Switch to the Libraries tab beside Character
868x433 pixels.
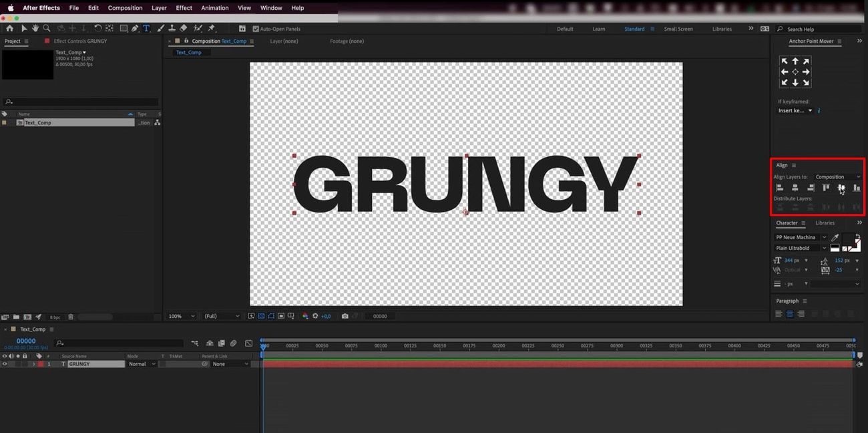click(x=825, y=223)
